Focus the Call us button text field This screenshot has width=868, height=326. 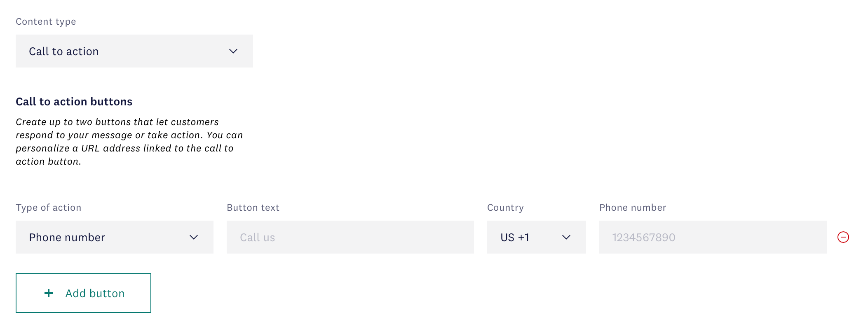pos(350,237)
